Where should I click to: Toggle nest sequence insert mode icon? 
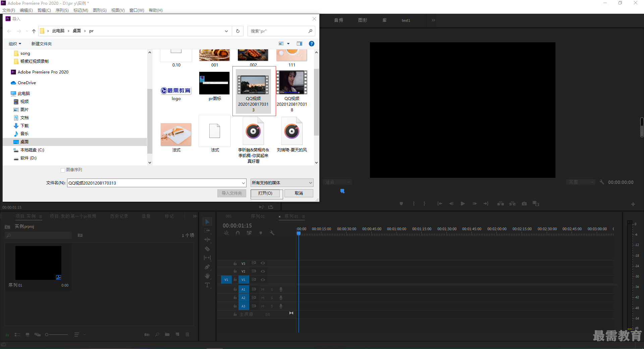coord(226,233)
